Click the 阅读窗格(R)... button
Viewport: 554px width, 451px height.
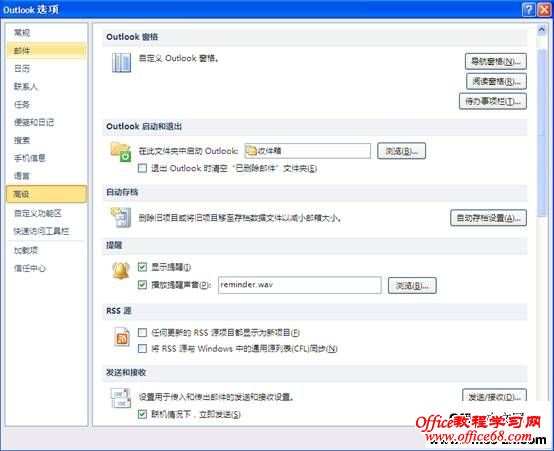click(496, 81)
